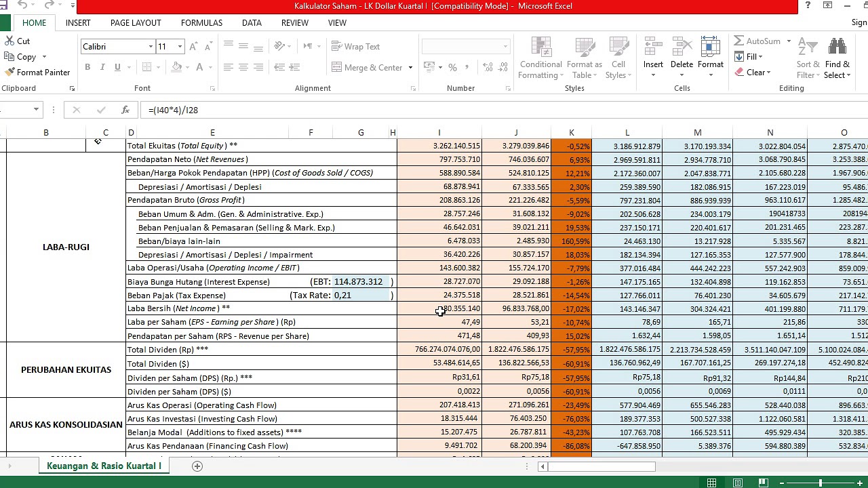Open the INSERT ribbon tab
Viewport: 868px width, 488px height.
coord(78,22)
